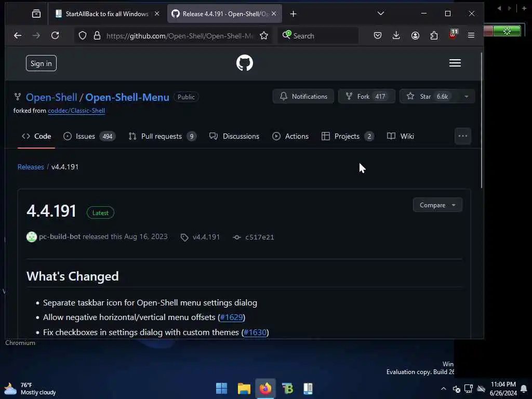Click the browser page vertical scrollbar

482,121
